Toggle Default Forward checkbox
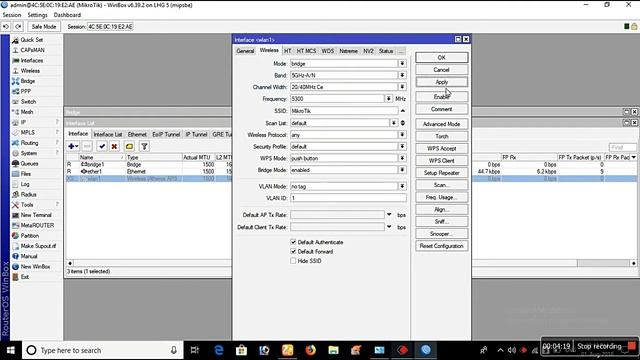The height and width of the screenshot is (360, 640). [293, 251]
